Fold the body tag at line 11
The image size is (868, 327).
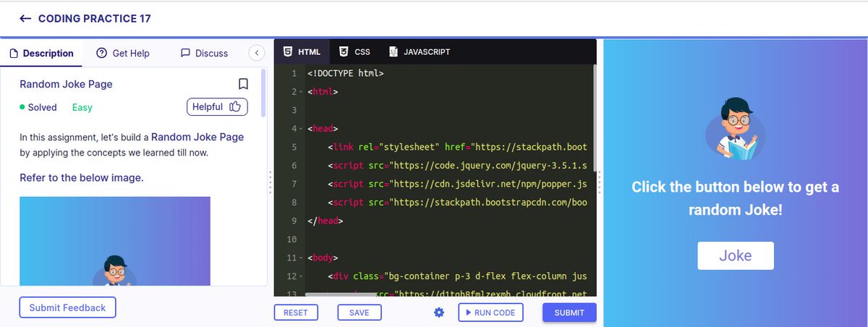coord(301,258)
